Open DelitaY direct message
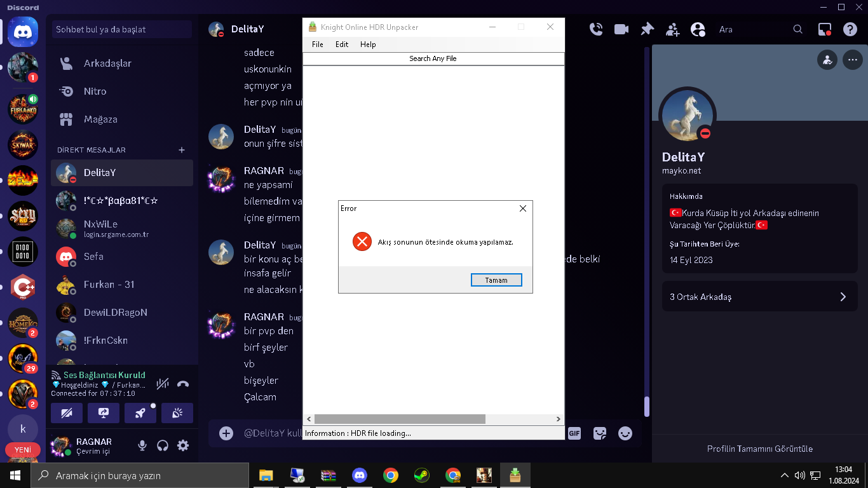This screenshot has height=488, width=868. tap(122, 173)
